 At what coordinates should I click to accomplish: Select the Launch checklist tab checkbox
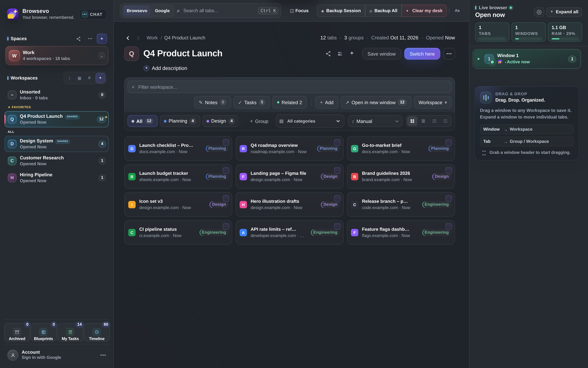click(x=226, y=143)
